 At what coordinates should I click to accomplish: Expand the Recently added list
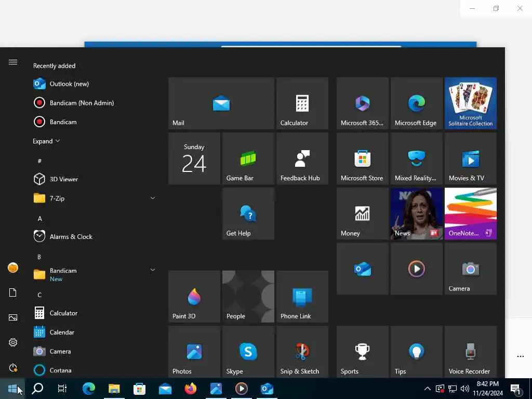46,141
